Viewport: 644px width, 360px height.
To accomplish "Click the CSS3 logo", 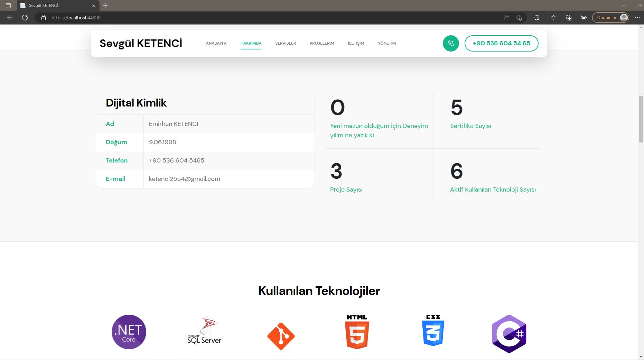I will coord(433,330).
